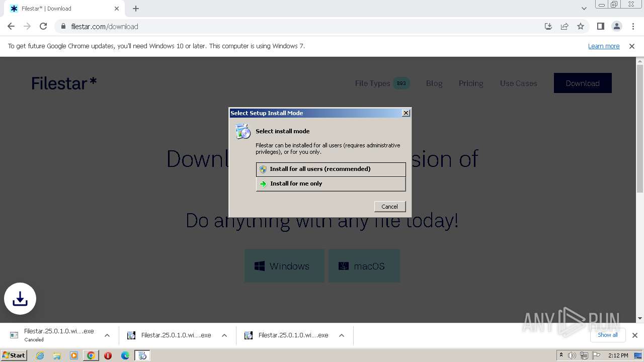Open options for the third Filestar download

[342, 335]
